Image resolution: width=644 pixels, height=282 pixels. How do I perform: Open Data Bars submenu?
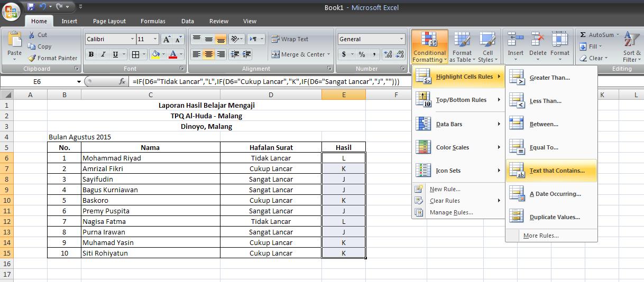click(x=458, y=124)
